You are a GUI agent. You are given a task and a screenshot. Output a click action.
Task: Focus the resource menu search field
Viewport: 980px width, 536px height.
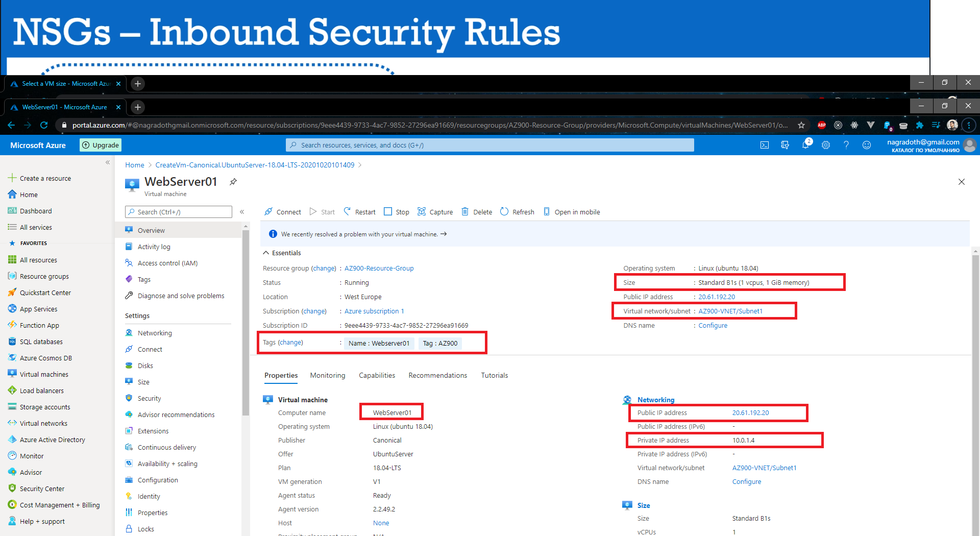(x=179, y=212)
